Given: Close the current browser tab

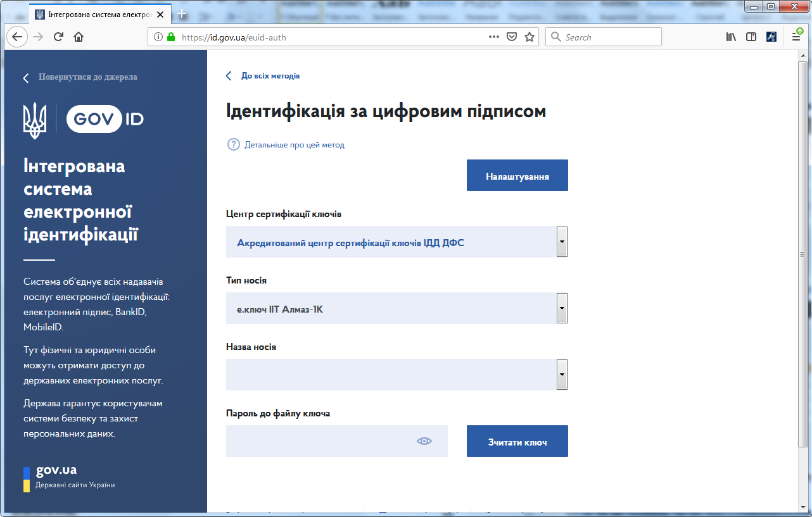Looking at the screenshot, I should coord(159,14).
